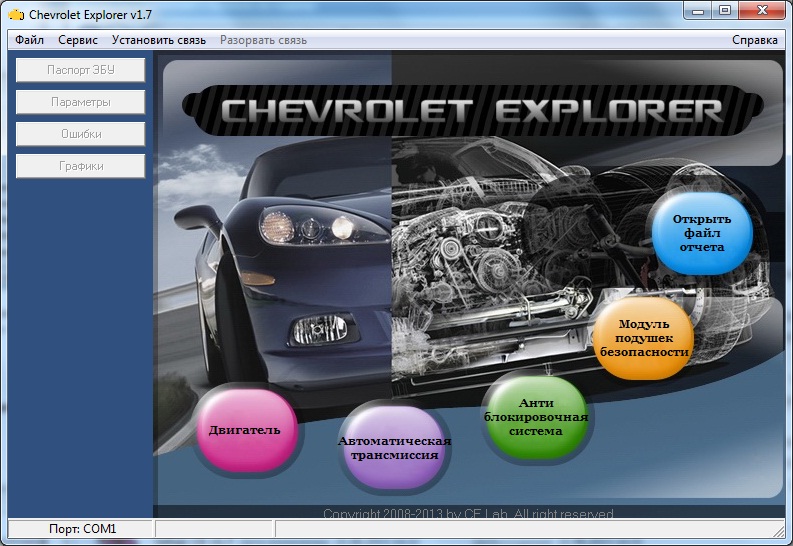Click Разорвать связь menu item
This screenshot has width=793, height=546.
[x=263, y=40]
